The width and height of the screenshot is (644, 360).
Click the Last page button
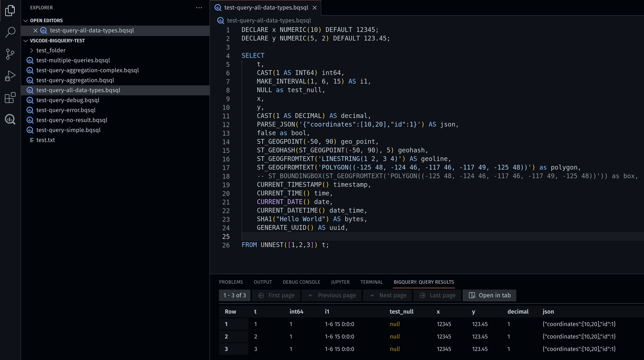click(437, 295)
